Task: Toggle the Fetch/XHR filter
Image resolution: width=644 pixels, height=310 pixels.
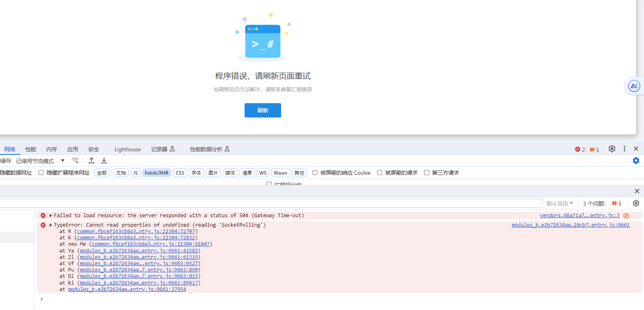Action: point(157,173)
